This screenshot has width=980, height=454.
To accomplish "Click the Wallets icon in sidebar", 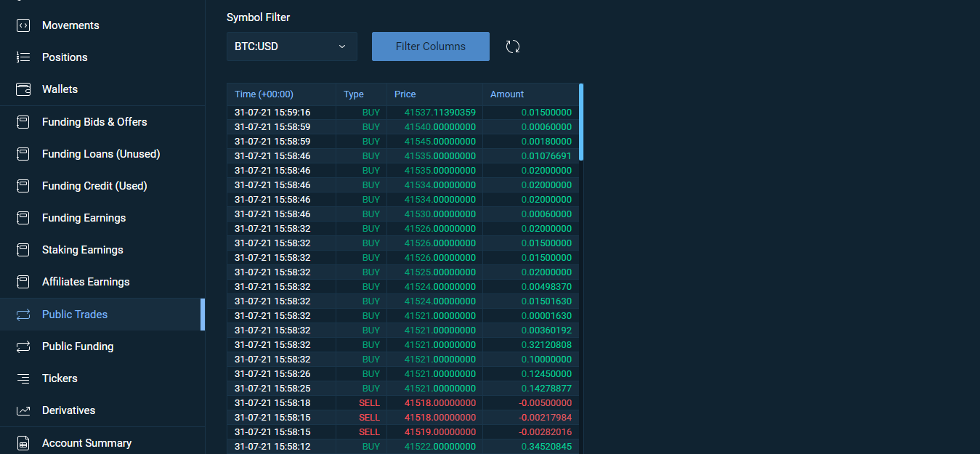I will pyautogui.click(x=23, y=89).
